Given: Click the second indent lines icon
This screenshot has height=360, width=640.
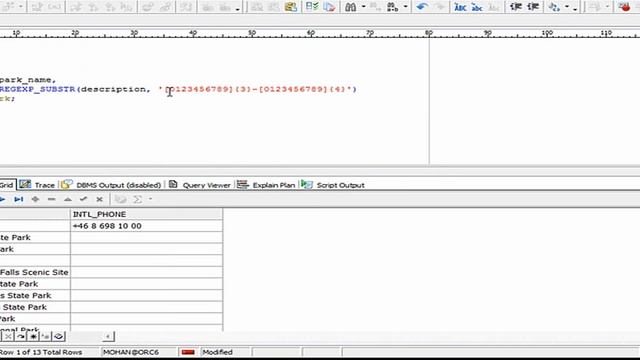Looking at the screenshot, I should point(533,7).
